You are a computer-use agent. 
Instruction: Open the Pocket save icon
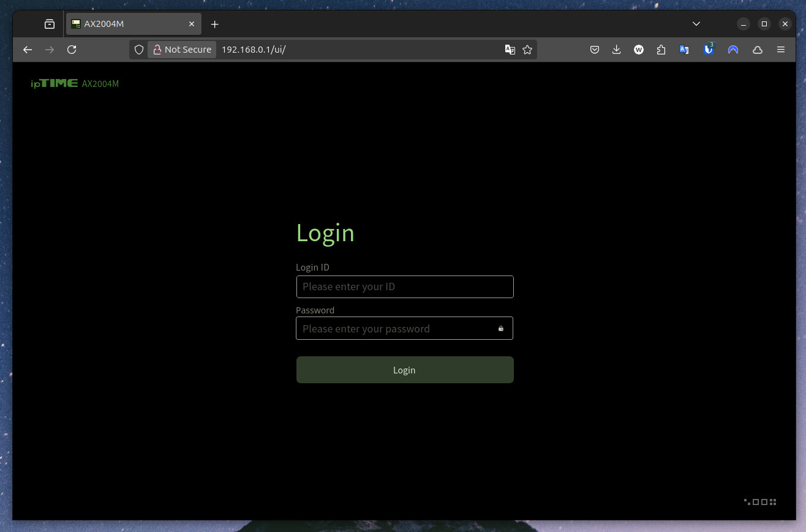tap(595, 50)
